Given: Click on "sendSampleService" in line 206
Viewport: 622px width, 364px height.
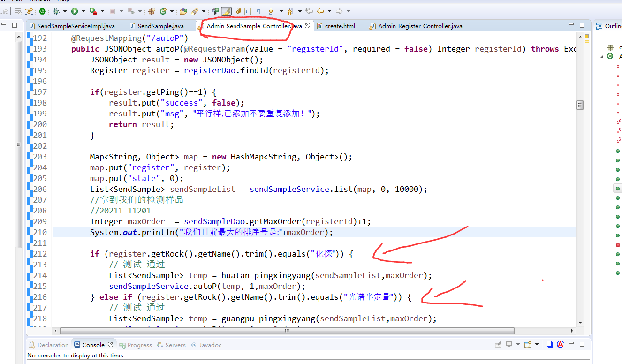Looking at the screenshot, I should (x=289, y=189).
